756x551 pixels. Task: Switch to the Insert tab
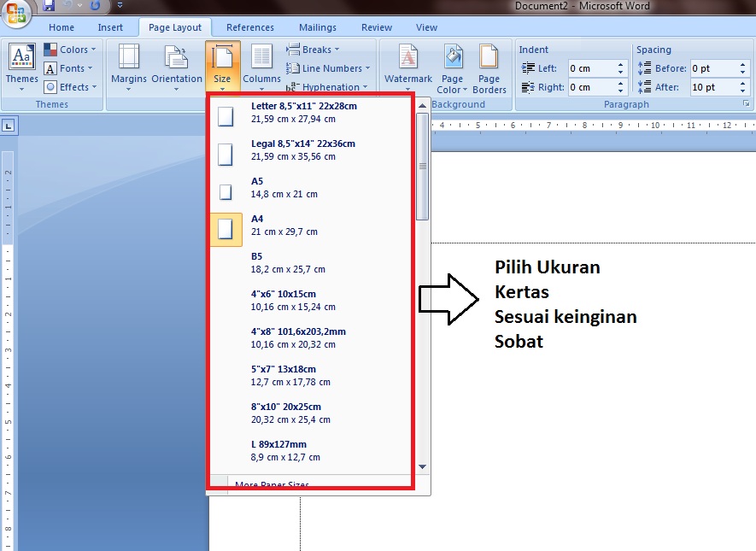(110, 27)
